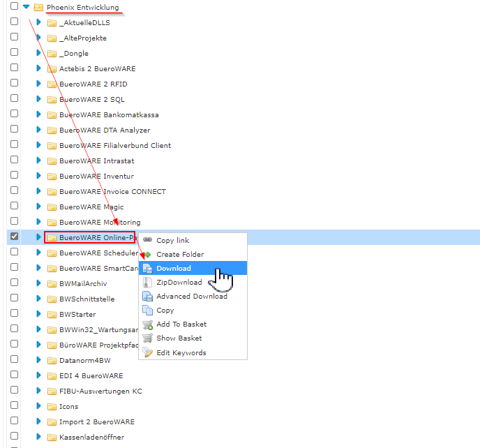
Task: Open the FIBU-Auswertungen KC folder name
Action: tap(100, 391)
